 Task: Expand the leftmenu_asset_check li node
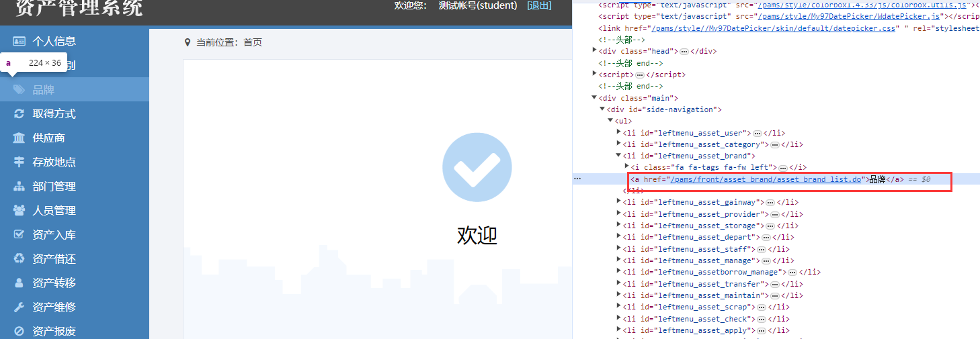click(x=618, y=318)
